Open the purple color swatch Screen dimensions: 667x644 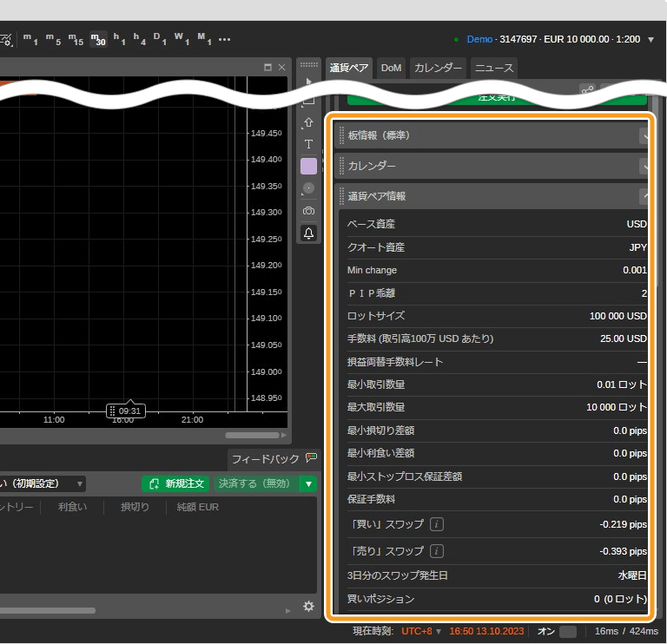point(309,166)
